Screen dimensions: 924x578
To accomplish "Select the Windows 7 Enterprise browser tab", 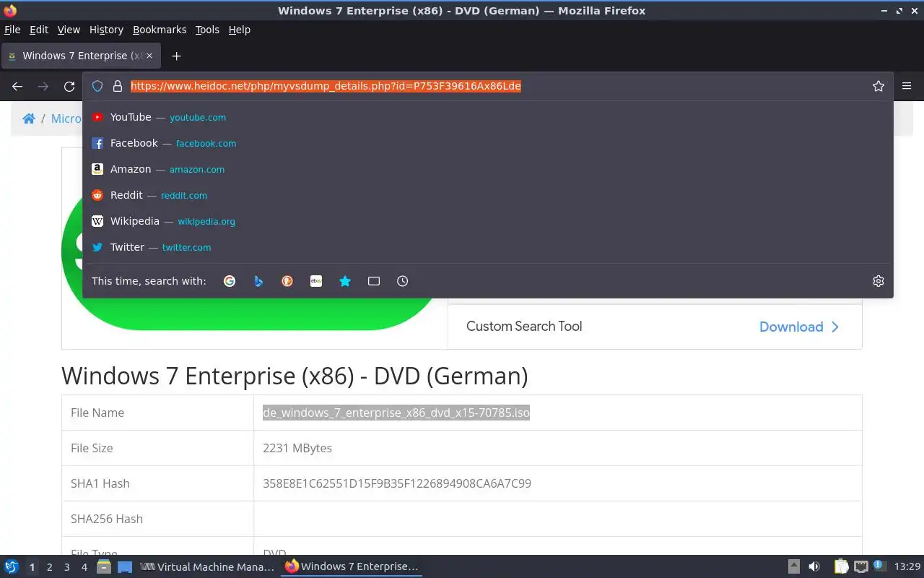I will click(x=81, y=56).
